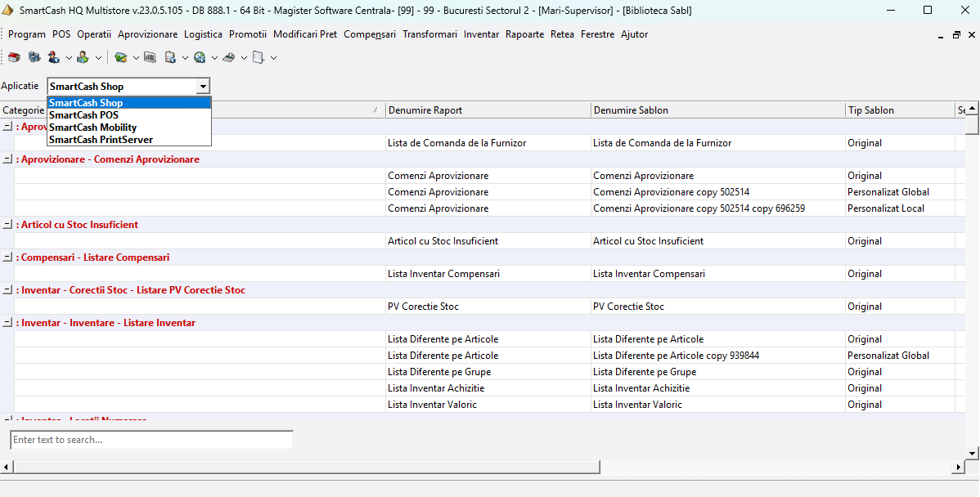This screenshot has width=980, height=497.
Task: Open dropdown arrow beside red-cap worker icon
Action: 69,58
